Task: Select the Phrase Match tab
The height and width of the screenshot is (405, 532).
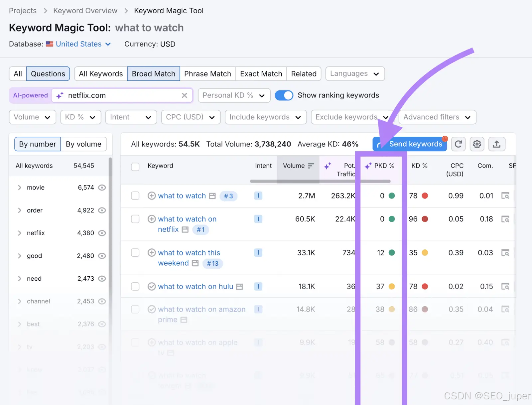Action: tap(208, 73)
